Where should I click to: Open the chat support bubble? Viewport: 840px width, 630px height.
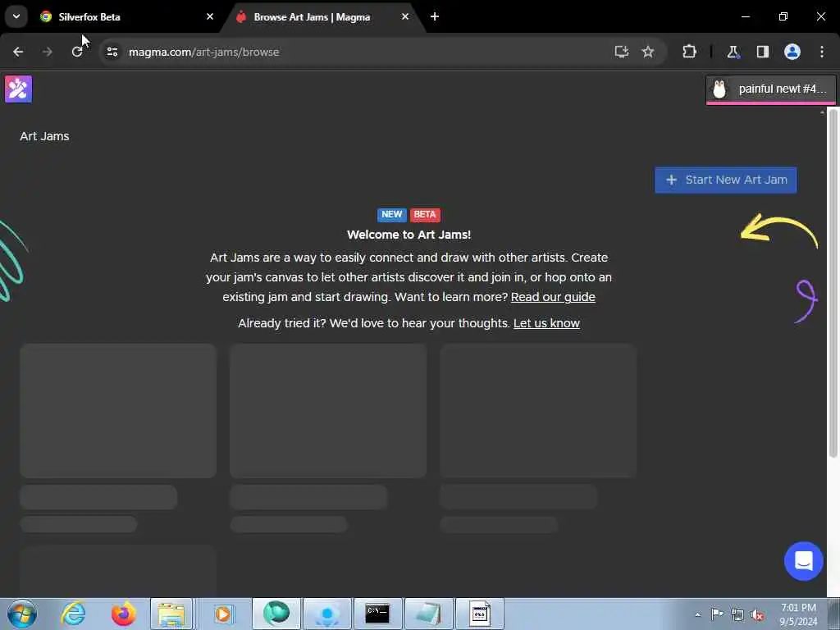click(804, 561)
